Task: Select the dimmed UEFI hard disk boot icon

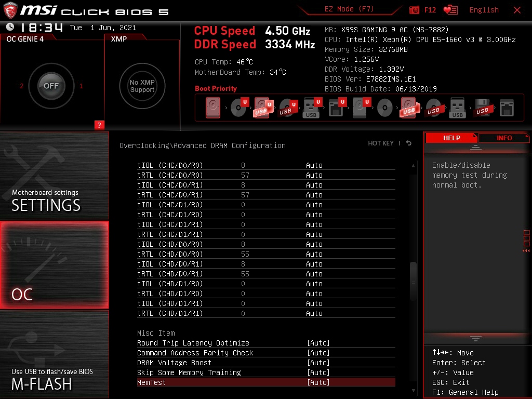Action: tap(362, 108)
